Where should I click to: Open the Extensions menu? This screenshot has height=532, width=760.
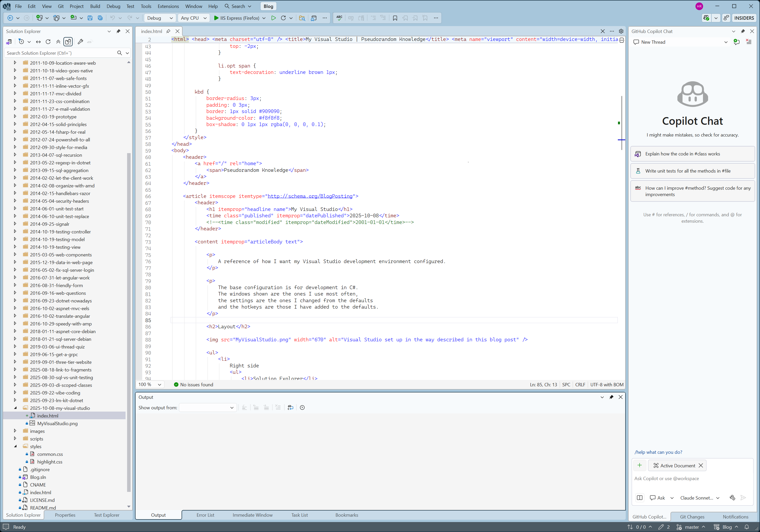[x=168, y=6]
